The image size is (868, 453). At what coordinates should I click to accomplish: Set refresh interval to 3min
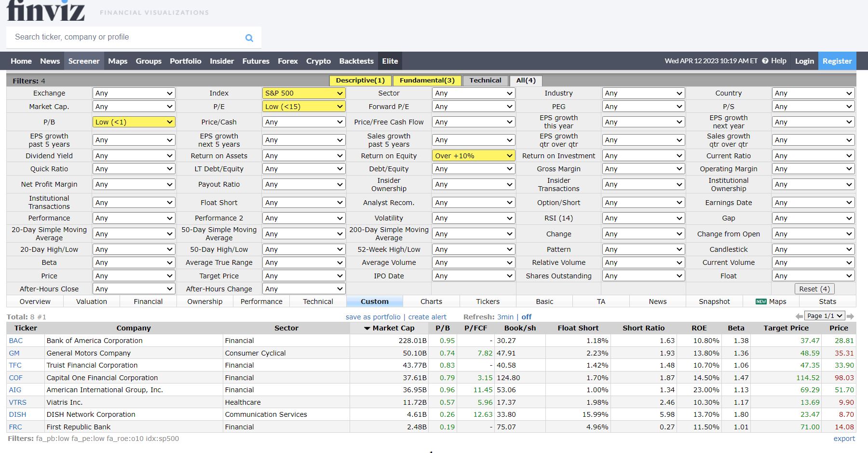point(505,317)
